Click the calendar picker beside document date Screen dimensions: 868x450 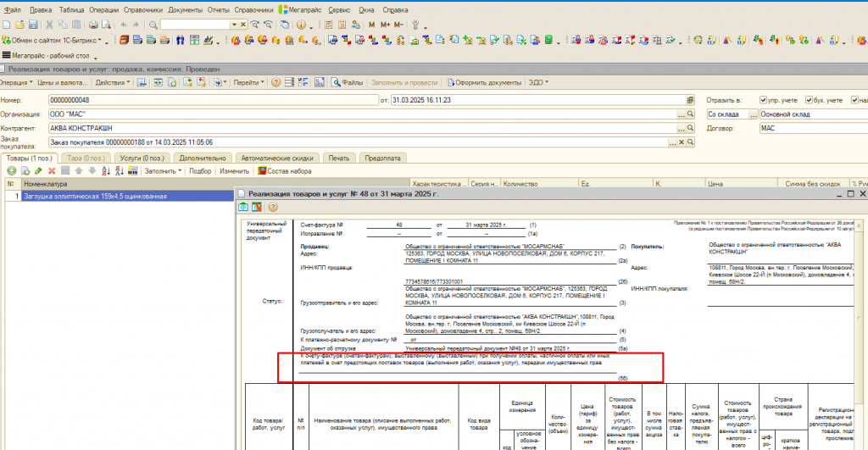click(690, 100)
